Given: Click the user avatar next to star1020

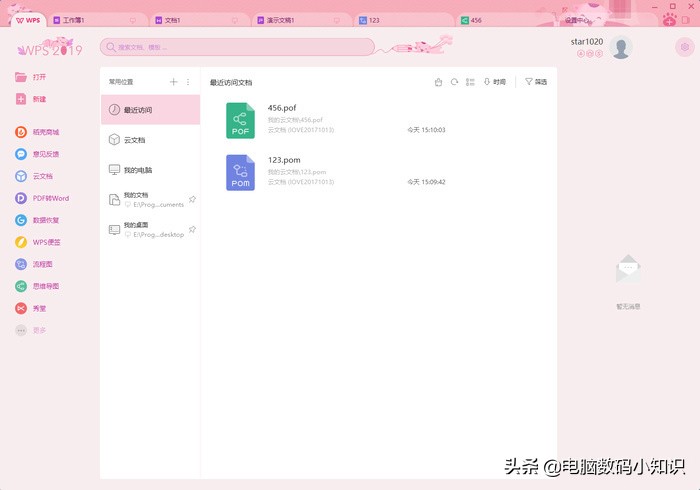Looking at the screenshot, I should (x=621, y=47).
